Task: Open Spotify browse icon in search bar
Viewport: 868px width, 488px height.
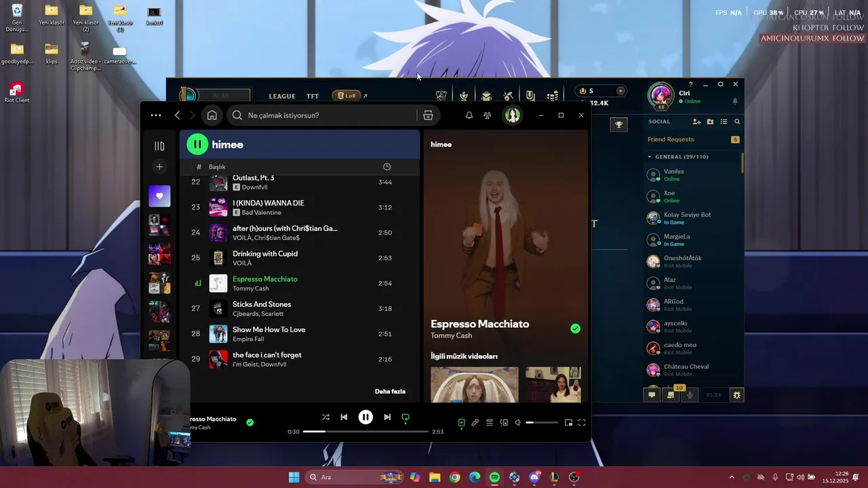Action: [x=428, y=115]
